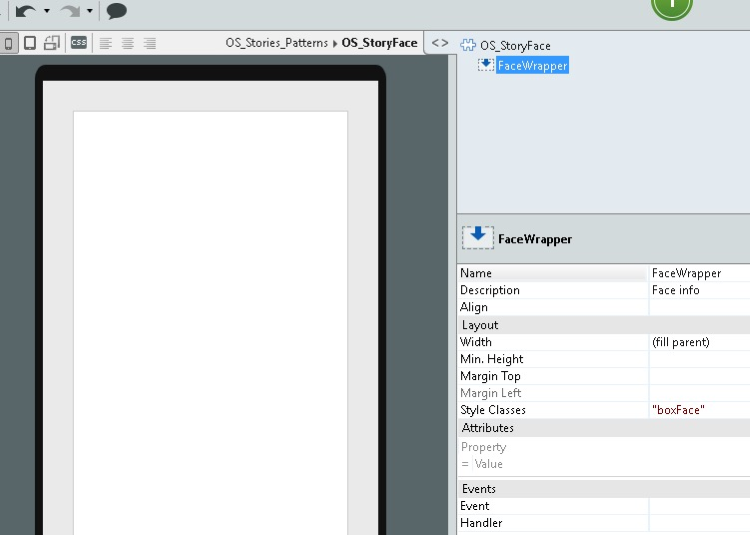Click the Redo arrow icon
Image resolution: width=750 pixels, height=535 pixels.
coord(70,11)
